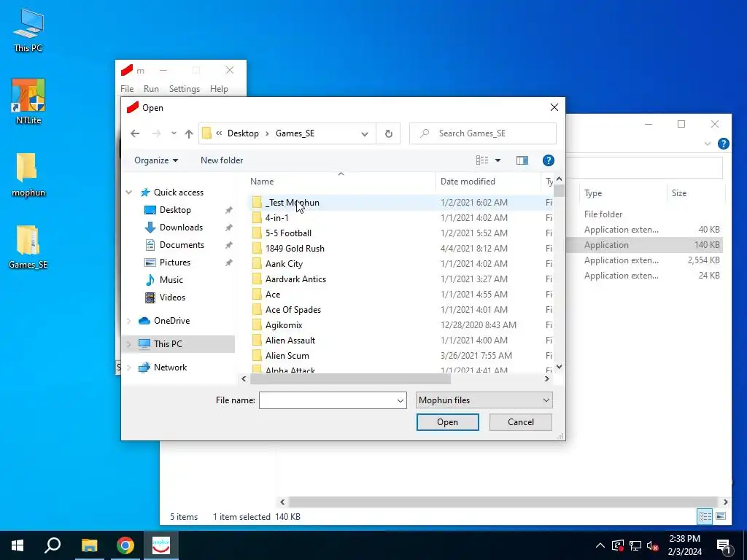
Task: Expand Quick access tree node
Action: (x=128, y=192)
